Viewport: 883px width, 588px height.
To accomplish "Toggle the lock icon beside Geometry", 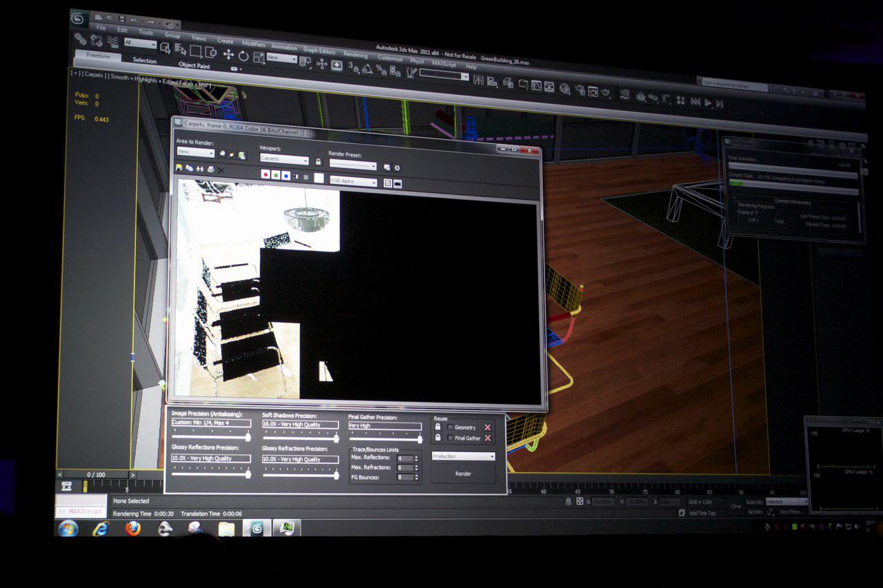I will pyautogui.click(x=438, y=427).
